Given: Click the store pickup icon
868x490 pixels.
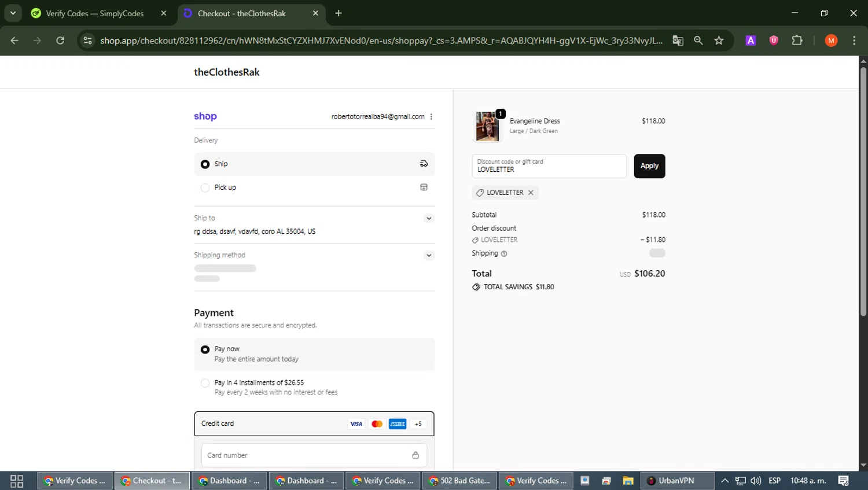Looking at the screenshot, I should 424,187.
